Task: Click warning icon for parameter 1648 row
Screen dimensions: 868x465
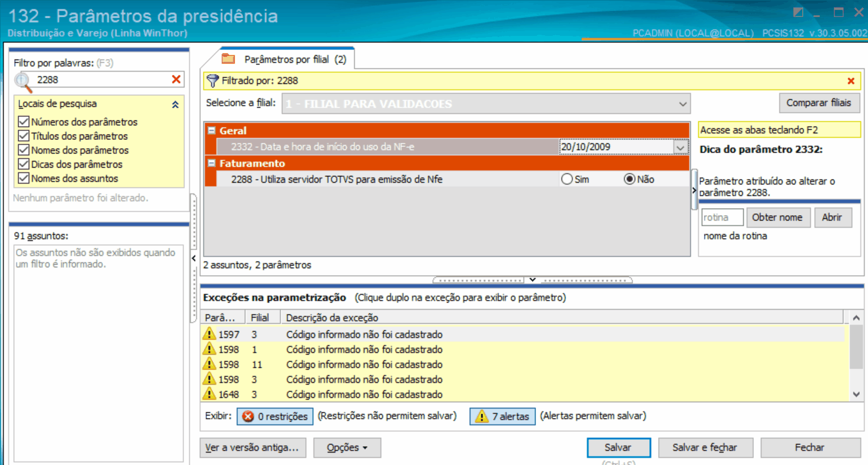Action: [209, 394]
